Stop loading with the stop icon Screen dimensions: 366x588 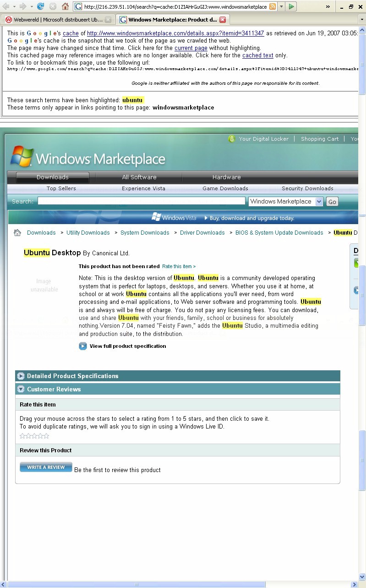tap(53, 6)
